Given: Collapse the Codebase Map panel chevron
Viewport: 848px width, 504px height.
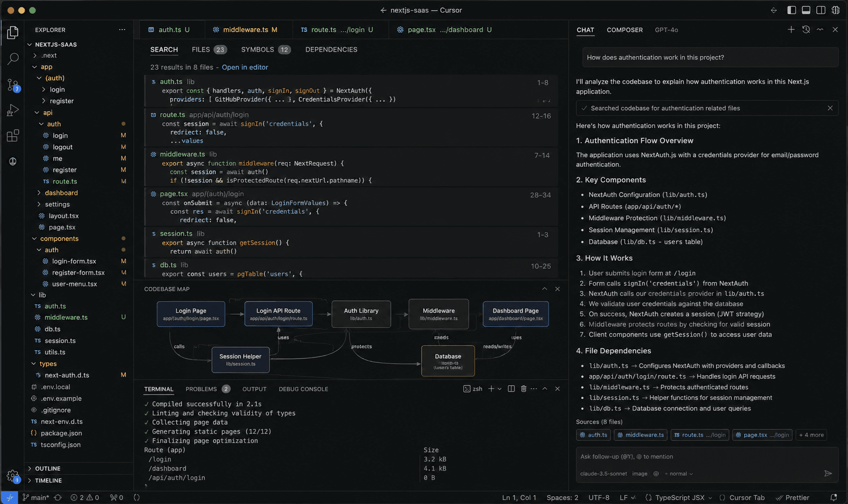Looking at the screenshot, I should pyautogui.click(x=545, y=289).
